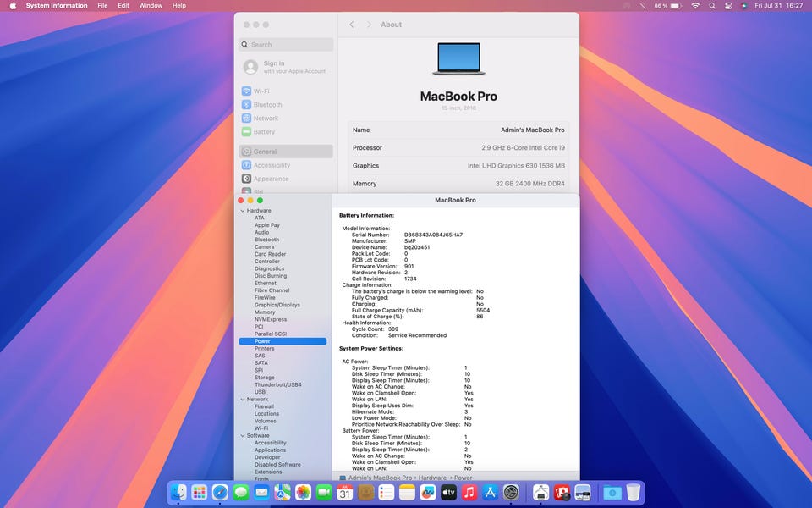Open Spotlight search in the menu bar

click(712, 6)
